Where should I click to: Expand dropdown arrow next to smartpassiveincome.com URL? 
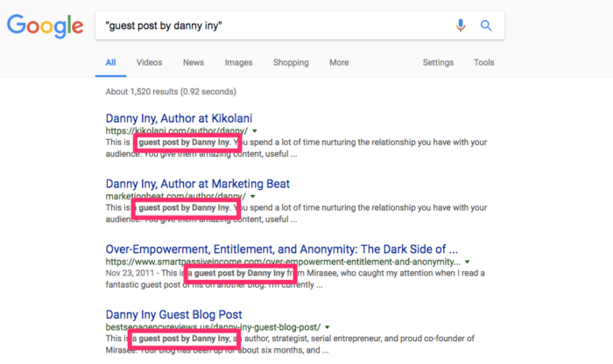click(467, 262)
